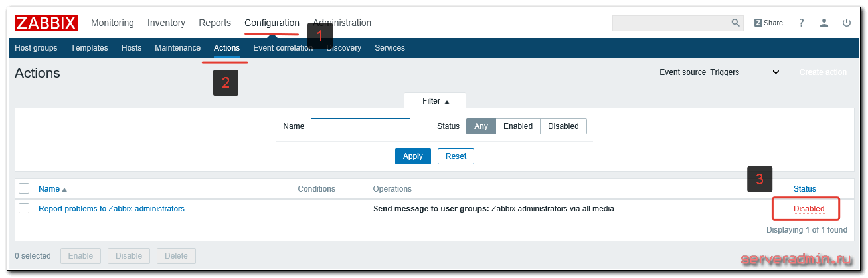Open Event source Triggers dropdown
This screenshot has height=278, width=868.
[745, 72]
